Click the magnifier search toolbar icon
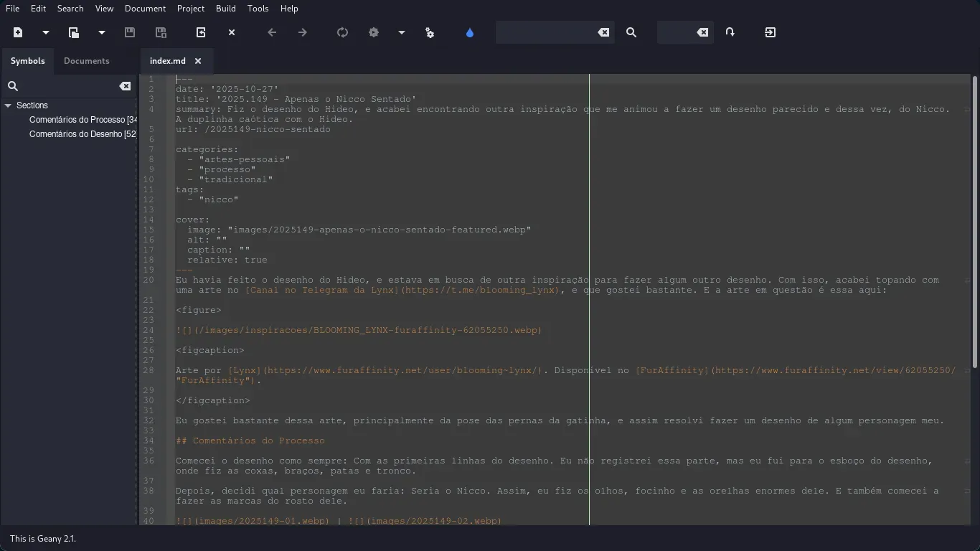 [631, 32]
